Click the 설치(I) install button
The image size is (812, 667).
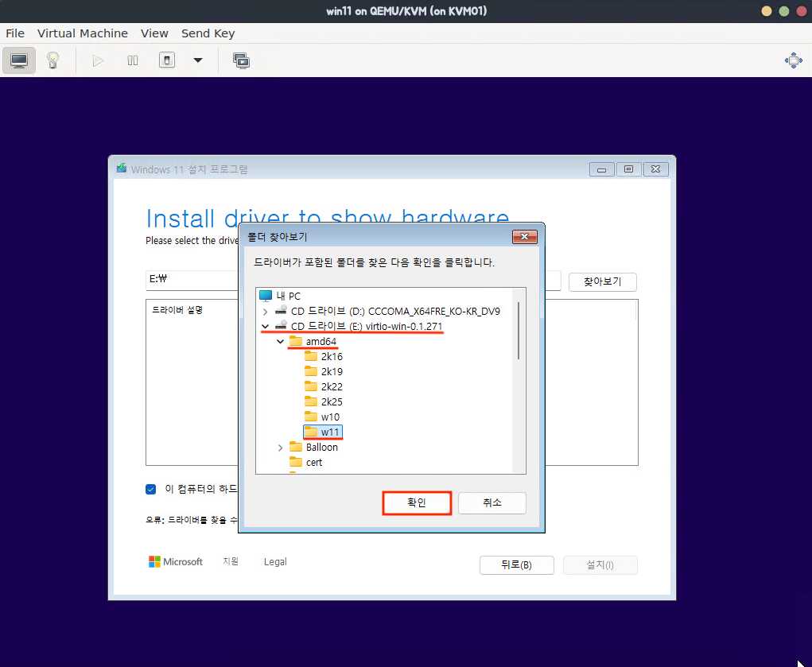[600, 565]
